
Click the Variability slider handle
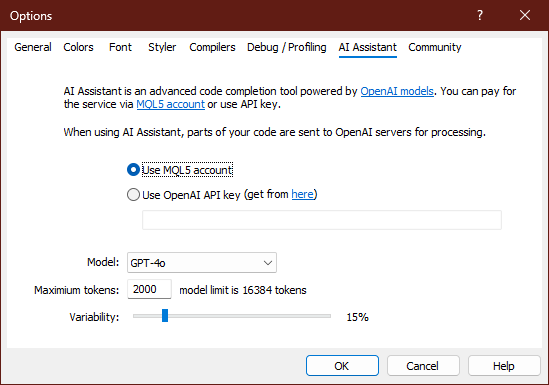coord(165,315)
